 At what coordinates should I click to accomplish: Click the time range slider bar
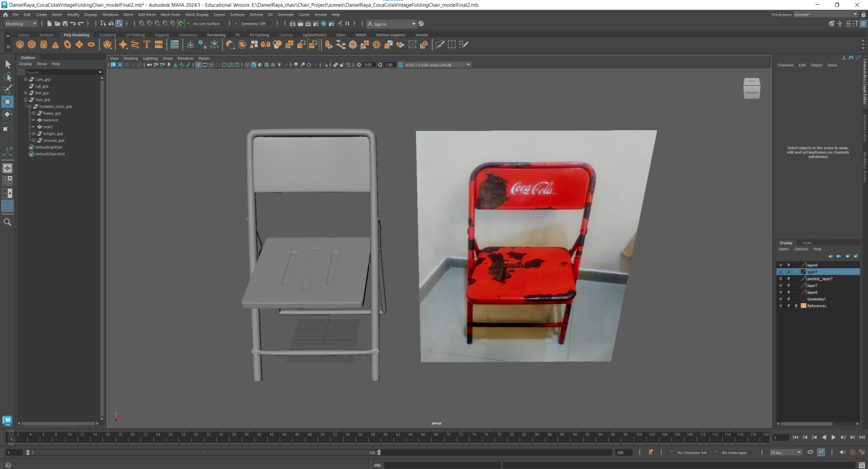pos(202,452)
